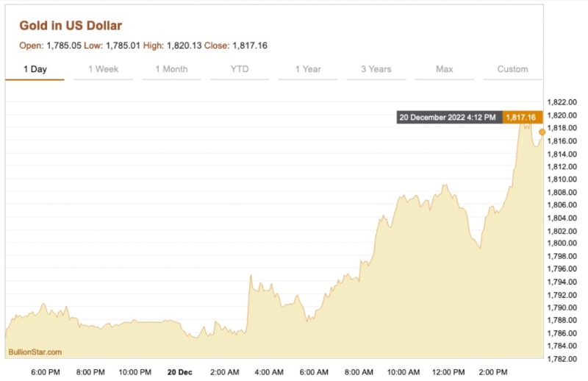
Task: Click the 1,790.00 y-axis label
Action: tap(562, 307)
